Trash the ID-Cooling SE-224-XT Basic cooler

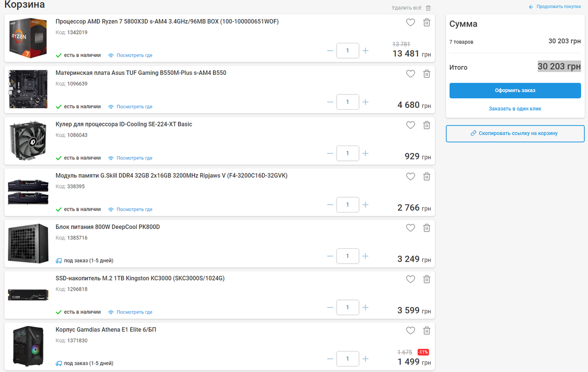[x=426, y=125]
